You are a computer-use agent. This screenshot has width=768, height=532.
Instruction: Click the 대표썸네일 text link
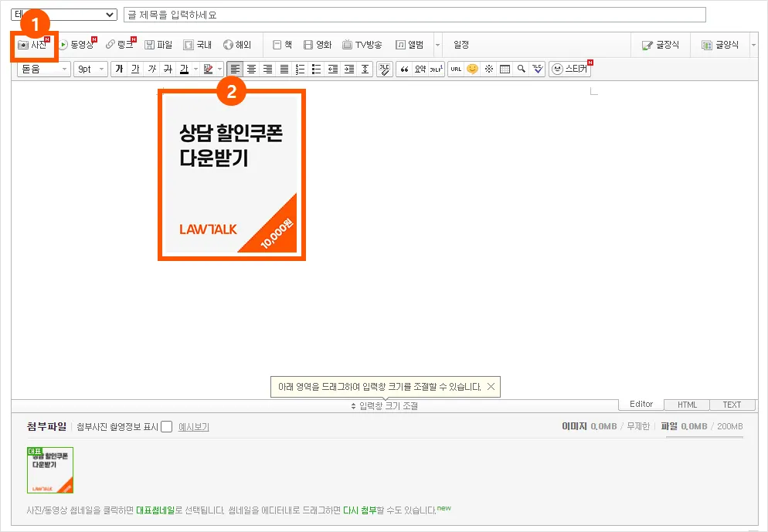(155, 510)
